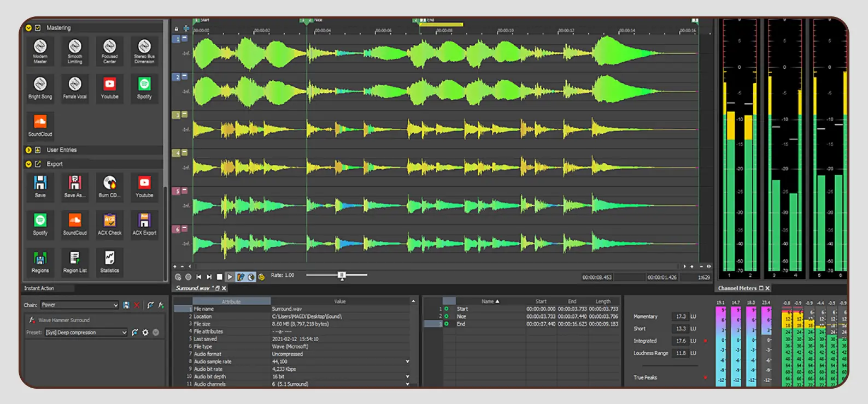Click the Length column header in regions
868x404 pixels.
(603, 301)
